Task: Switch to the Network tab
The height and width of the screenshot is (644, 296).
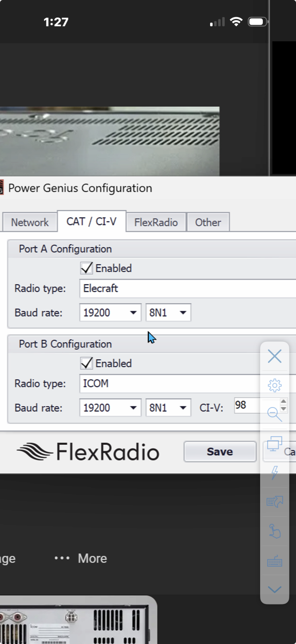Action: [29, 222]
